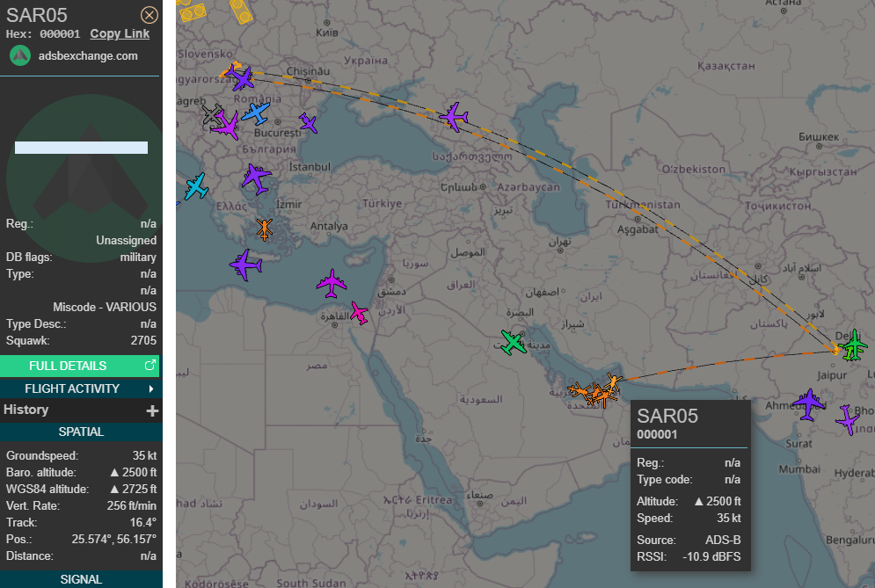Select the green aircraft over Saudi Arabia
The width and height of the screenshot is (875, 588).
click(x=513, y=343)
